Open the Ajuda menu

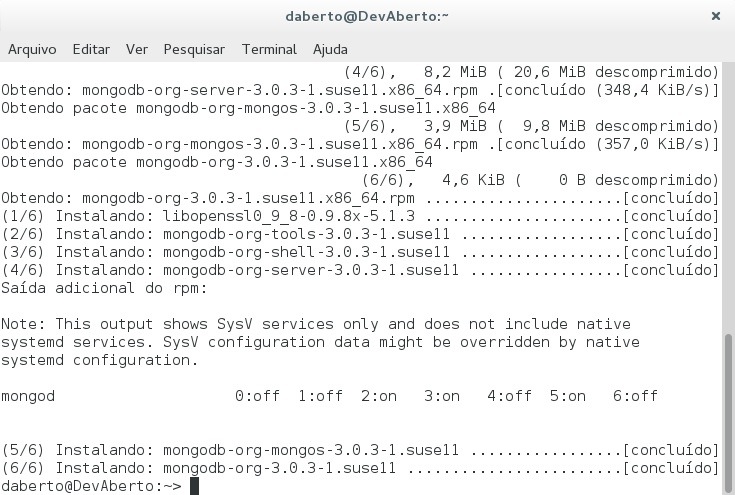330,49
